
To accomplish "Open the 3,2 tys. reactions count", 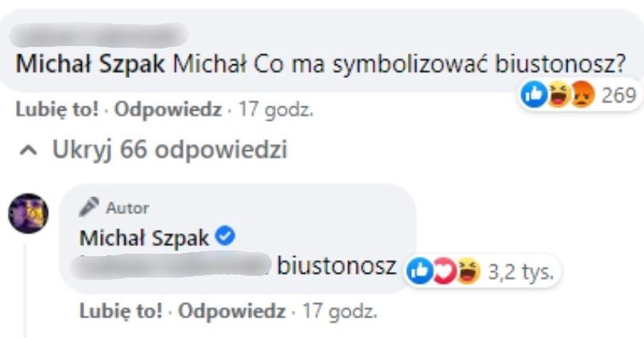I will pyautogui.click(x=521, y=271).
